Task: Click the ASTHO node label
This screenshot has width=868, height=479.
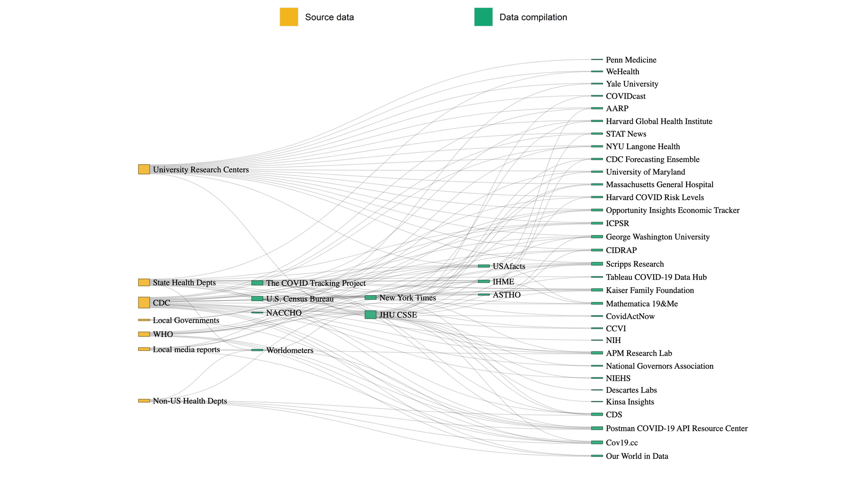Action: (506, 295)
